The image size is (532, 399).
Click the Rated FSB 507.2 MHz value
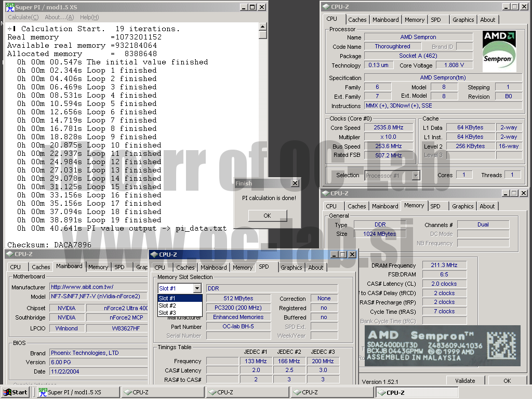(389, 155)
